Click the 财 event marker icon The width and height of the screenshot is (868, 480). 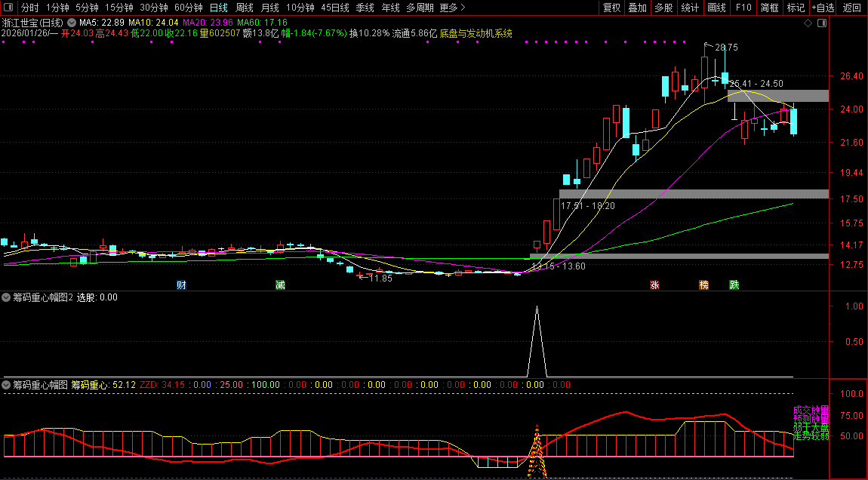pyautogui.click(x=181, y=285)
